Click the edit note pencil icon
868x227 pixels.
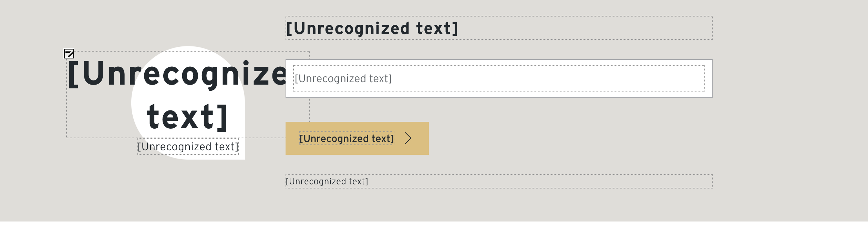click(69, 54)
